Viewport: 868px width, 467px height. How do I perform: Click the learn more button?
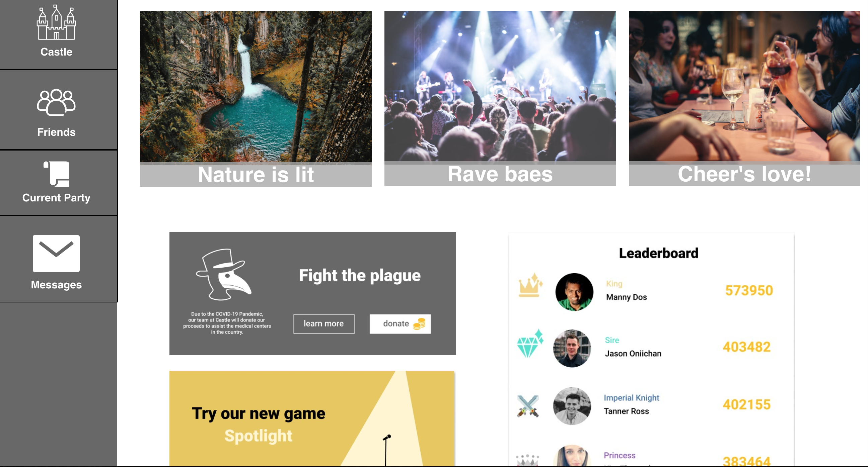(x=324, y=324)
